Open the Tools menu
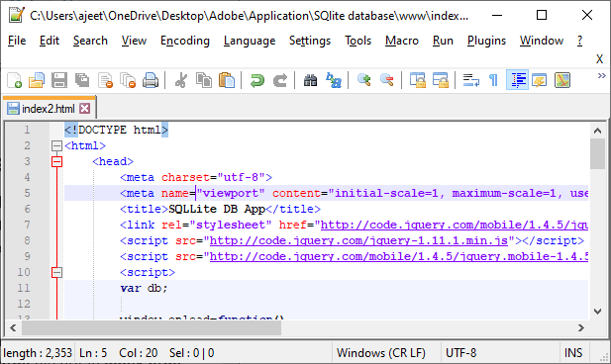Viewport: 611px width, 364px height. pos(357,41)
